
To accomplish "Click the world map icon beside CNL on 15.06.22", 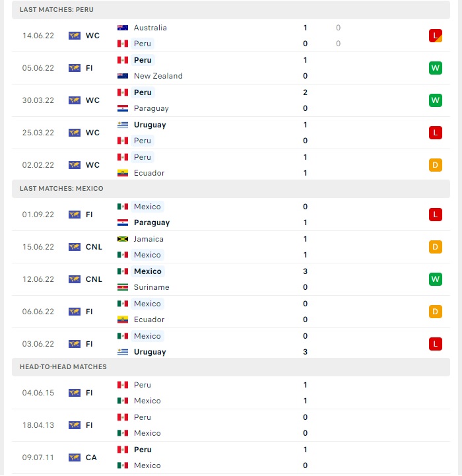I will (x=75, y=247).
